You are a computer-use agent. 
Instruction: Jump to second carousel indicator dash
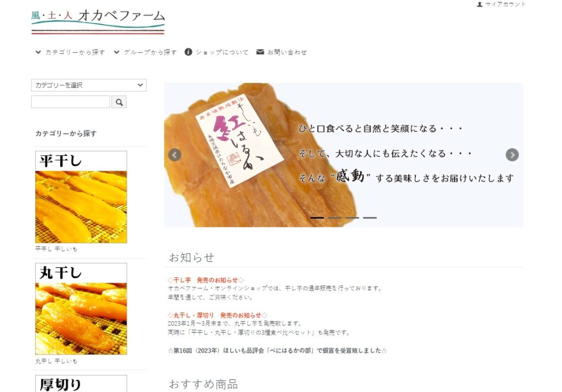pos(334,218)
